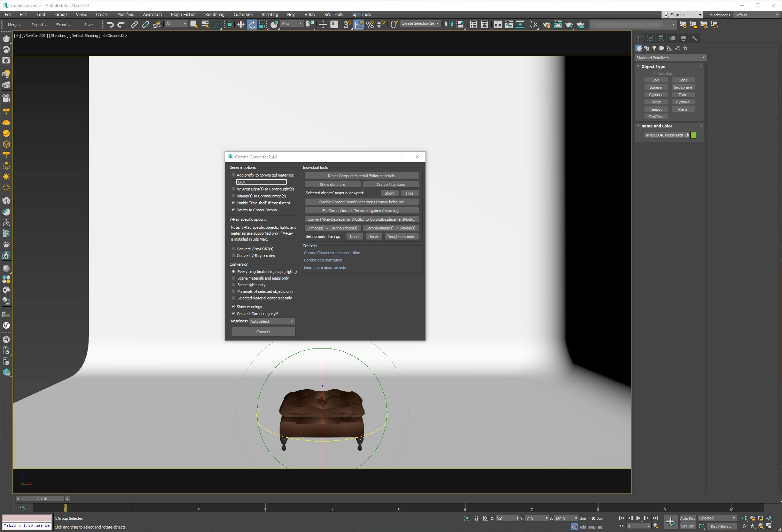Click the Select and Link icon
782x532 pixels.
click(x=134, y=24)
